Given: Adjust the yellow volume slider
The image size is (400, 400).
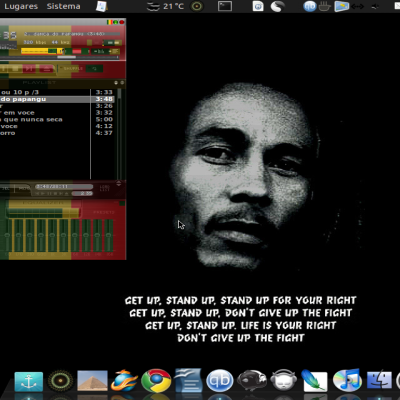Looking at the screenshot, I should point(42,51).
